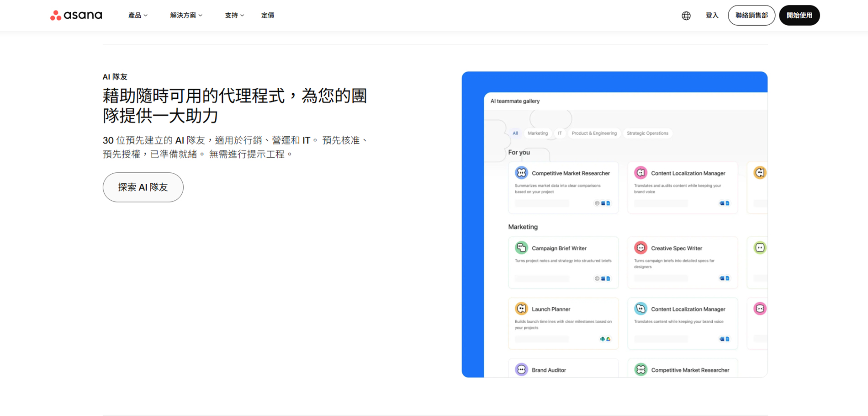Click the paragraph starting with '30 位預先建立的 AI 隊友'
Viewport: 868px width, 416px height.
click(x=235, y=147)
